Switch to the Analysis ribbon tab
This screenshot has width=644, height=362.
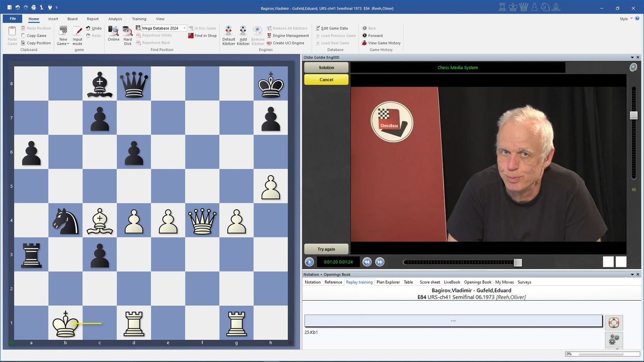115,19
